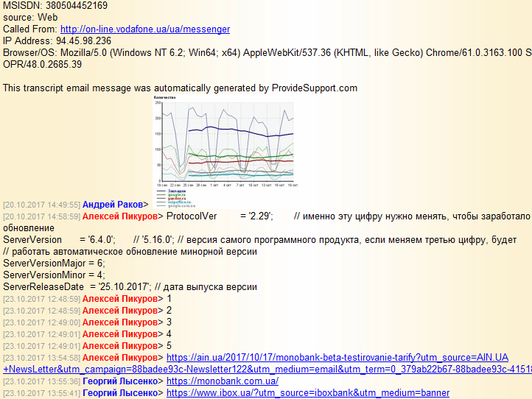The width and height of the screenshot is (532, 399).
Task: Open the https://monobank.com.ua/ link
Action: coord(223,381)
